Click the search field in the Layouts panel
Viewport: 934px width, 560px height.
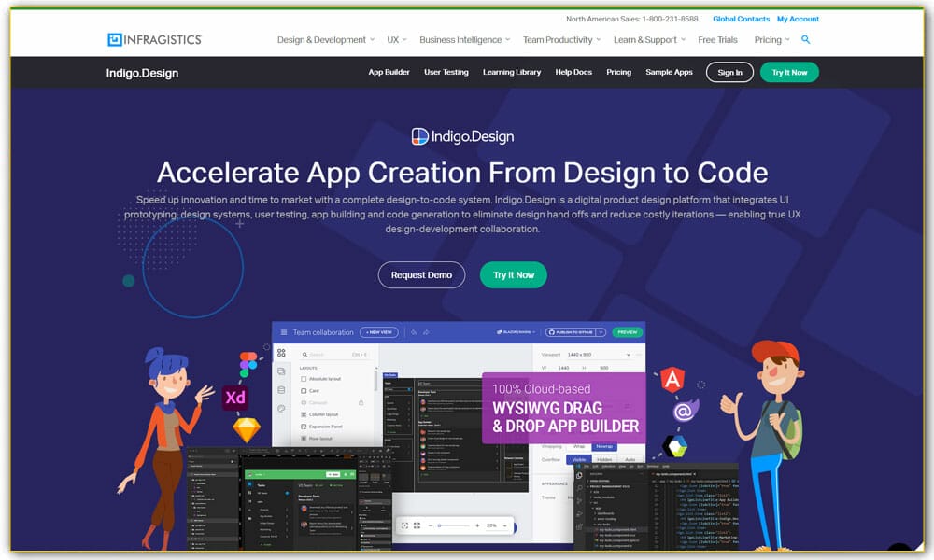click(313, 354)
